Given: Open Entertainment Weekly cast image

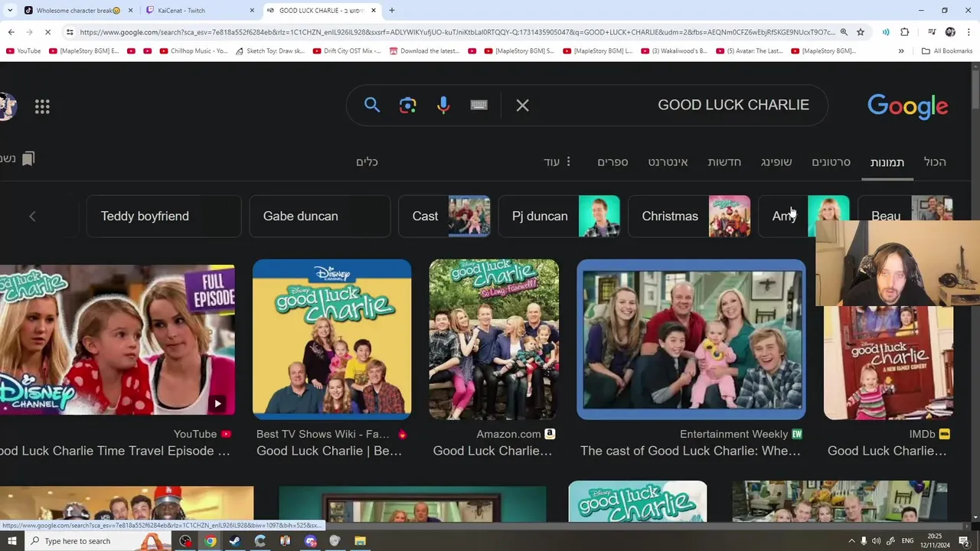Looking at the screenshot, I should [691, 339].
